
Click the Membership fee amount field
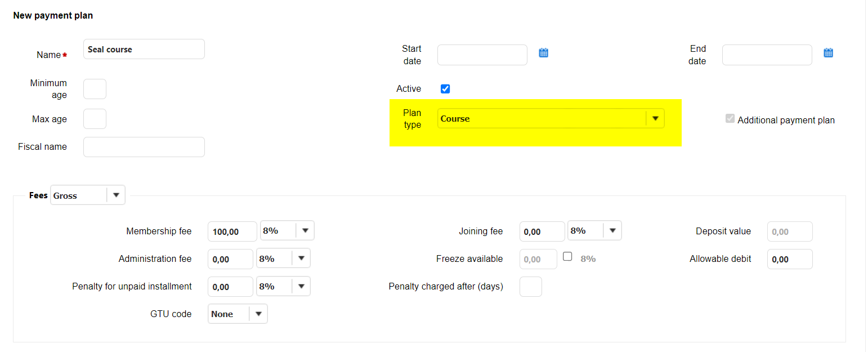pyautogui.click(x=232, y=231)
